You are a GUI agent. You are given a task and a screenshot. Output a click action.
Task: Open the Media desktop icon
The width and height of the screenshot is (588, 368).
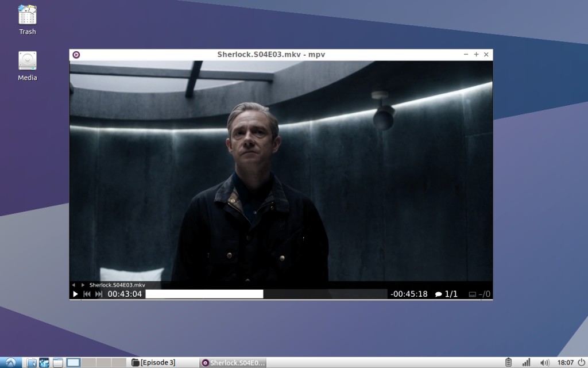click(28, 66)
